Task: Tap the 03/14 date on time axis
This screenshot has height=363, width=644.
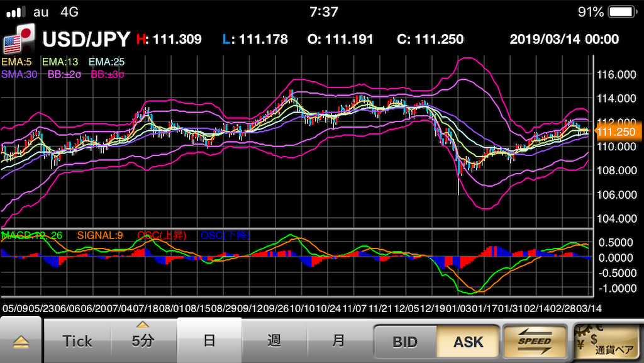Action: pyautogui.click(x=589, y=308)
